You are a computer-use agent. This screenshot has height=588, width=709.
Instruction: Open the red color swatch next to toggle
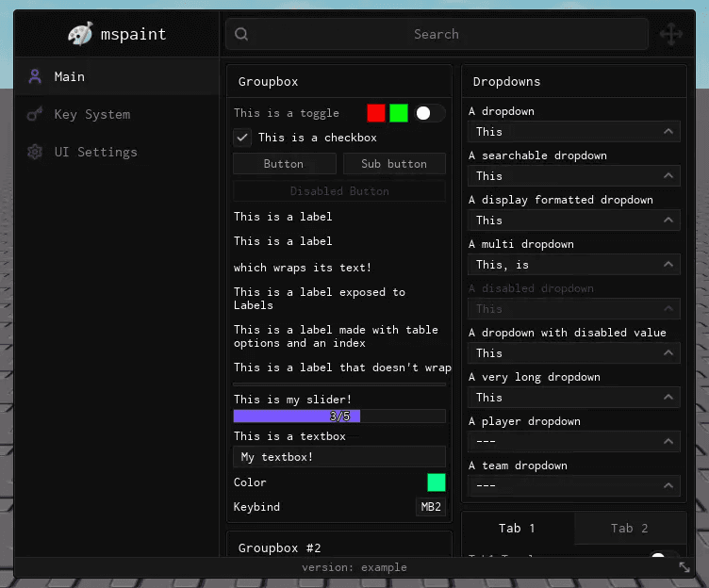pyautogui.click(x=376, y=113)
